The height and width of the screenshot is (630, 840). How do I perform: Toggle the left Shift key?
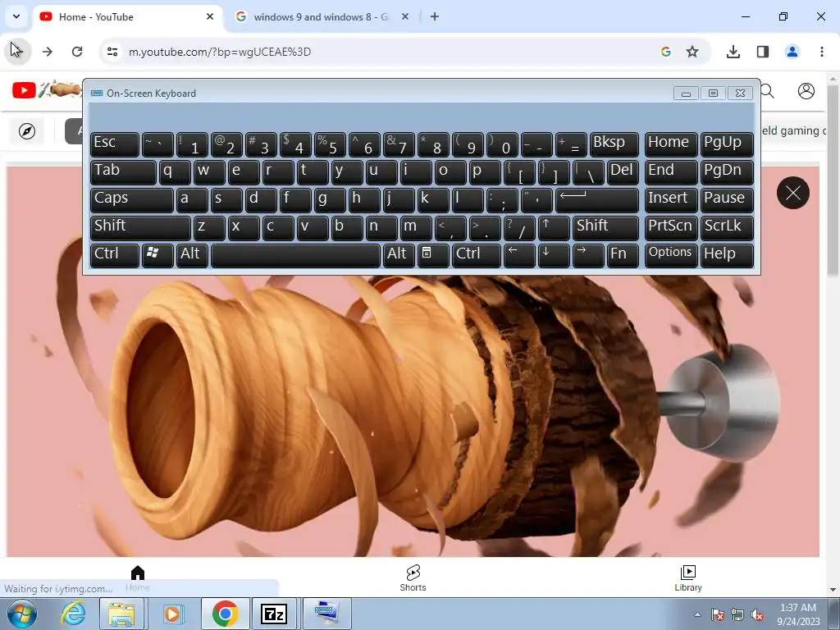(x=140, y=228)
